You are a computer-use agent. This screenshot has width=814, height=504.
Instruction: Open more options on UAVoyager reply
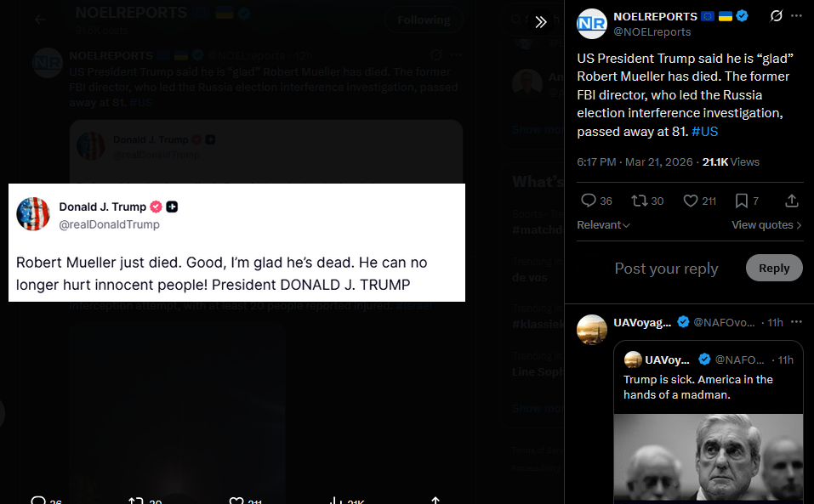[796, 322]
